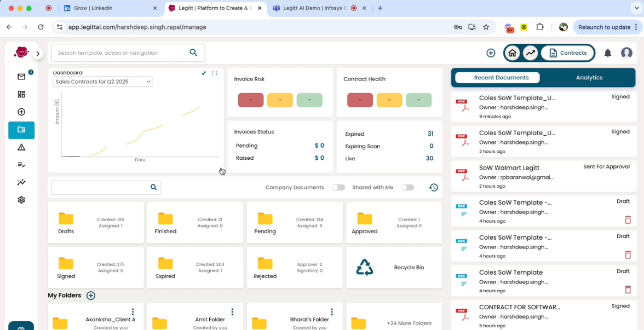Open the browser tab list dropdown
Screen dimensions: 644x330
[x=637, y=8]
